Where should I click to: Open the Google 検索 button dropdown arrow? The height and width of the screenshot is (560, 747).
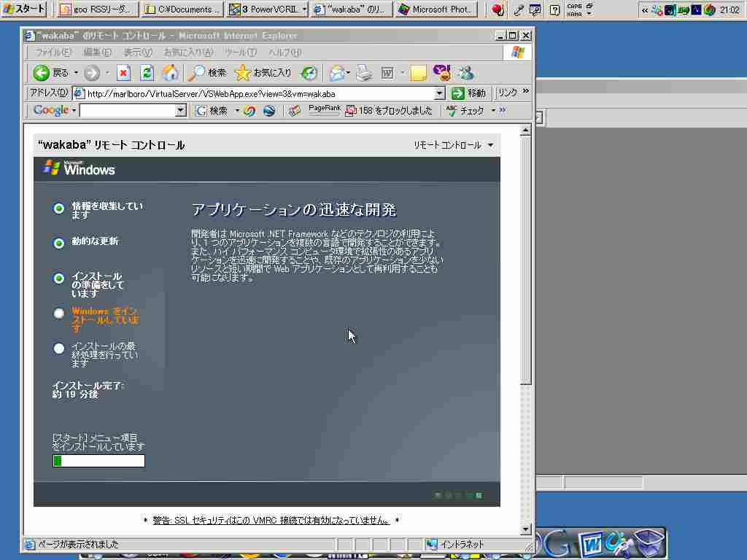tap(237, 111)
